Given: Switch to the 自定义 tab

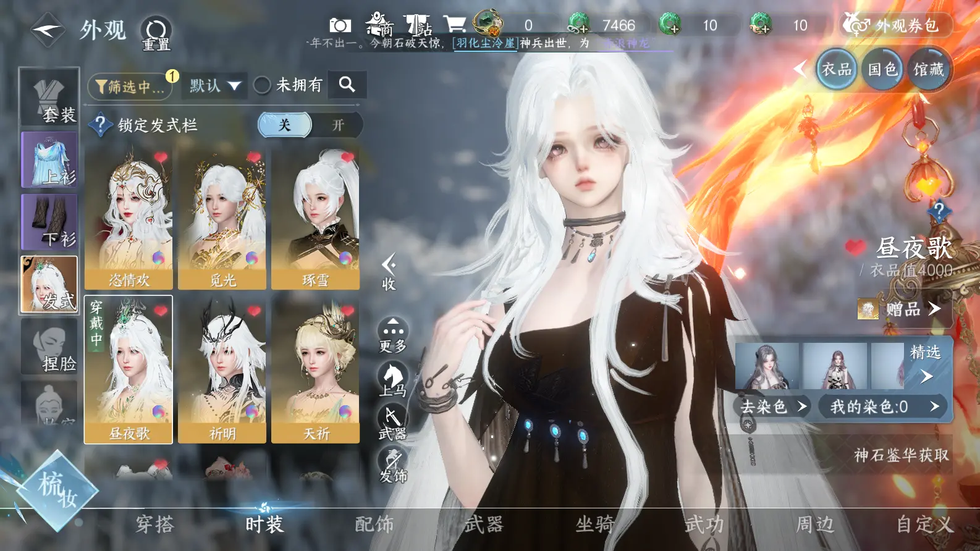Looking at the screenshot, I should pyautogui.click(x=925, y=524).
